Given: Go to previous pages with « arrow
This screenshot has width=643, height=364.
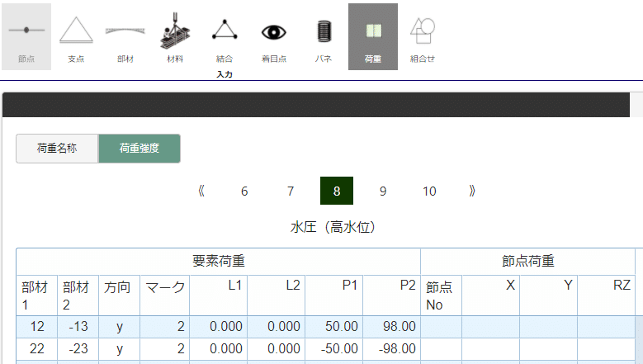Looking at the screenshot, I should click(x=201, y=191).
